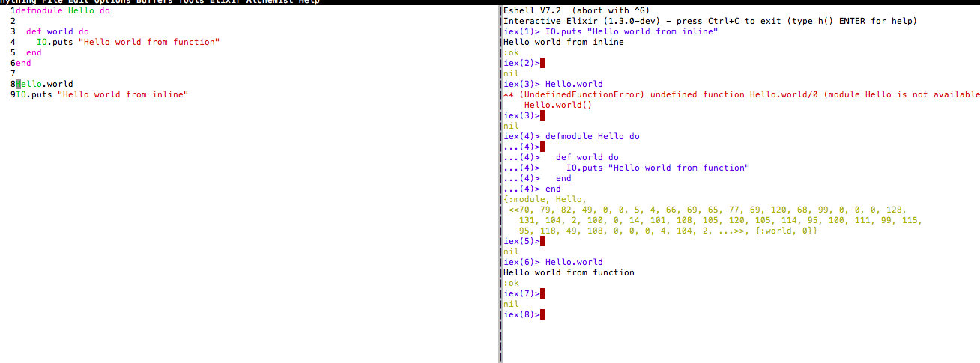Click the binary line starting with '<<70, 79, 82'
The width and height of the screenshot is (980, 363).
click(x=707, y=210)
